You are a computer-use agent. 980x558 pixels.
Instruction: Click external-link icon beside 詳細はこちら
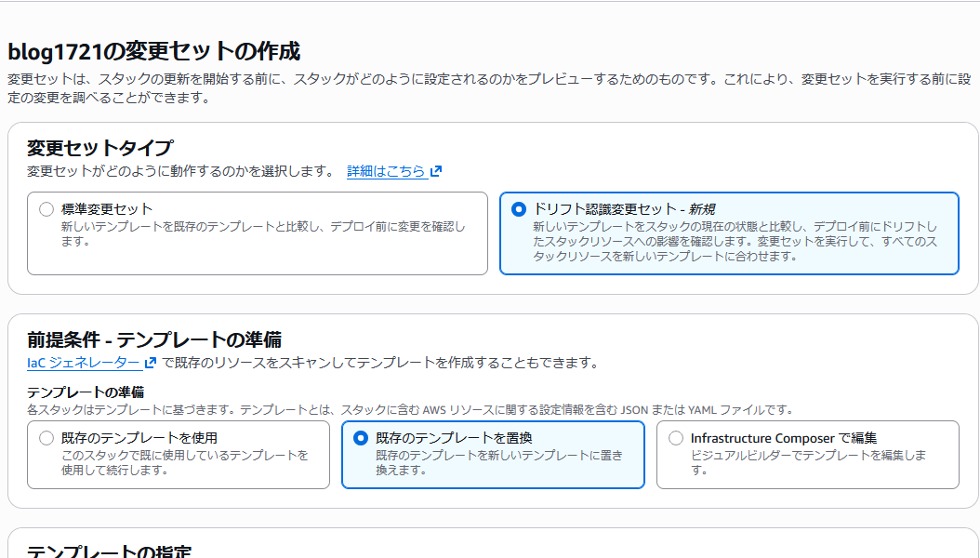pos(436,171)
